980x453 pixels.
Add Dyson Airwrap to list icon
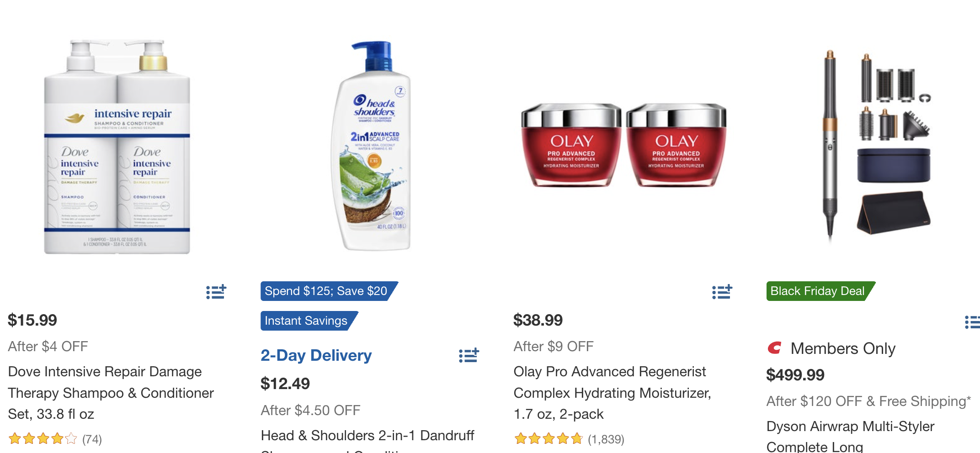pyautogui.click(x=973, y=322)
